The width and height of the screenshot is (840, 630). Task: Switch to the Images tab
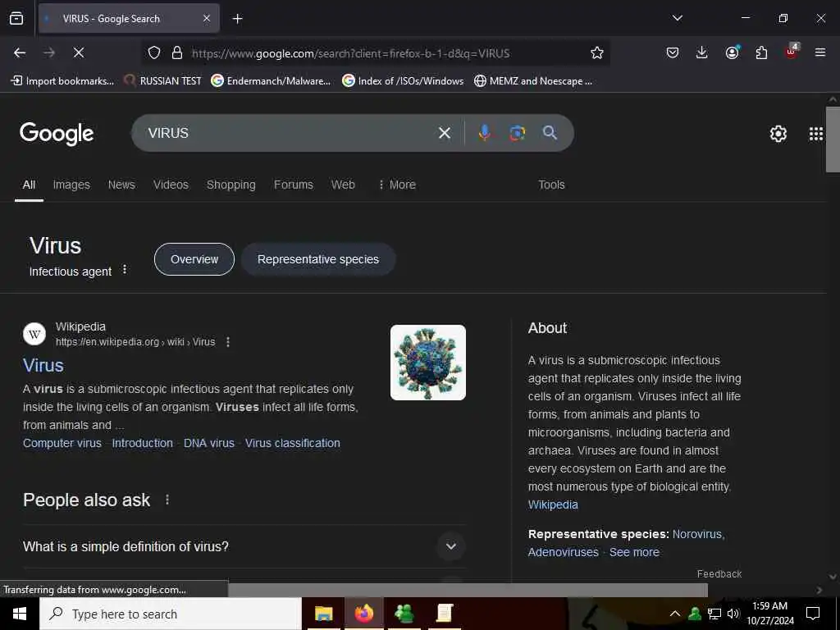(x=71, y=185)
